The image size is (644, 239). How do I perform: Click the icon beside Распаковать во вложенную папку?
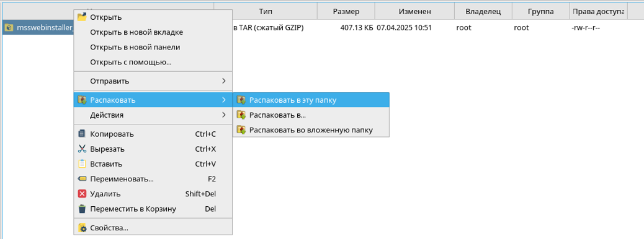tap(241, 131)
